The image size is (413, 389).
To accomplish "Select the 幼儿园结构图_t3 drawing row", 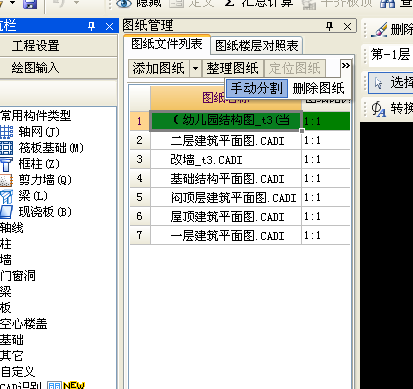I will 226,121.
